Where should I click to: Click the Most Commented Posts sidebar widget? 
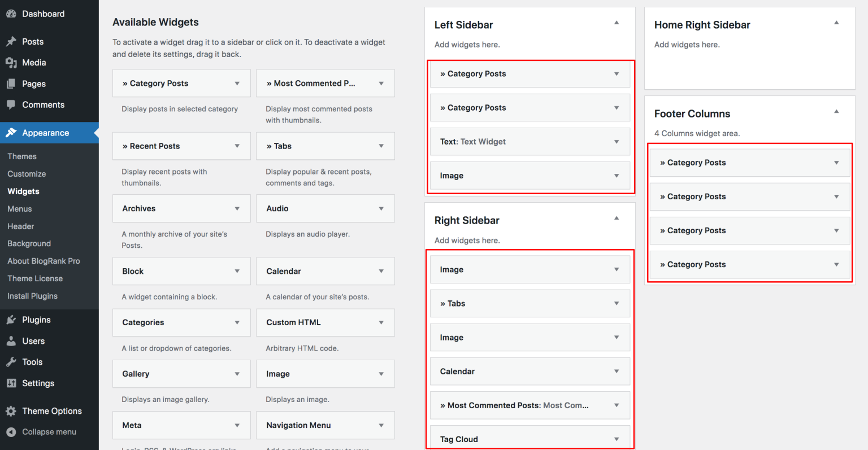[x=530, y=405]
